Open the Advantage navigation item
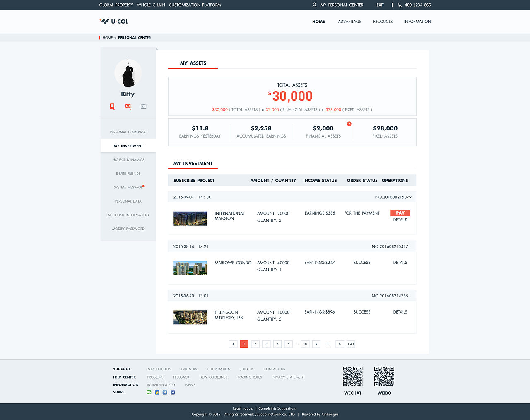Screen dimensions: 530x420 [x=349, y=22]
